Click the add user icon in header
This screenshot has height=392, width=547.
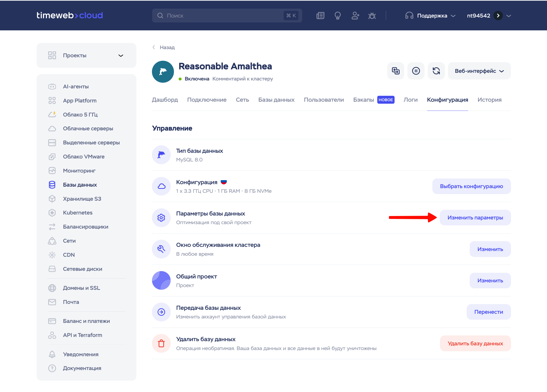tap(355, 16)
